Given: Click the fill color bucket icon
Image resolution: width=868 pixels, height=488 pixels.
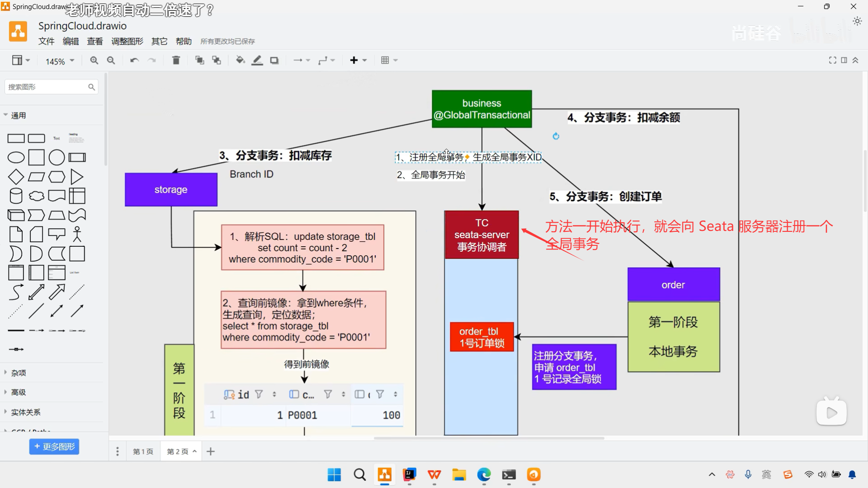Looking at the screenshot, I should pos(240,60).
